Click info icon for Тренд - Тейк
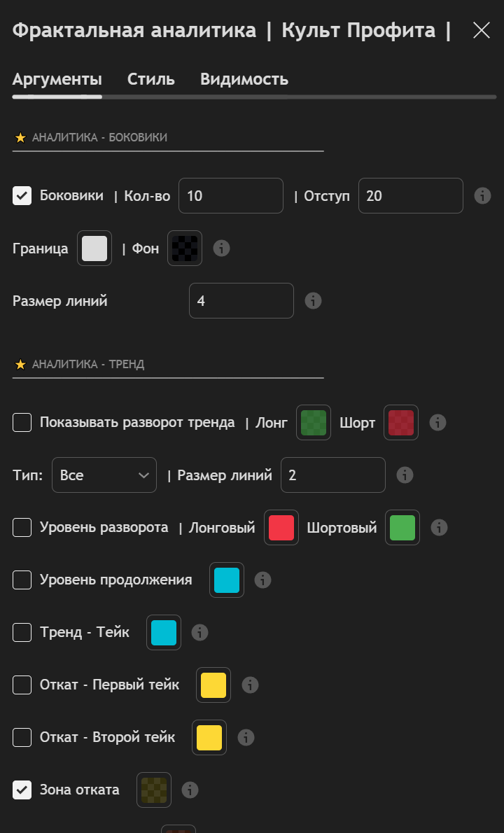The height and width of the screenshot is (833, 504). point(200,632)
